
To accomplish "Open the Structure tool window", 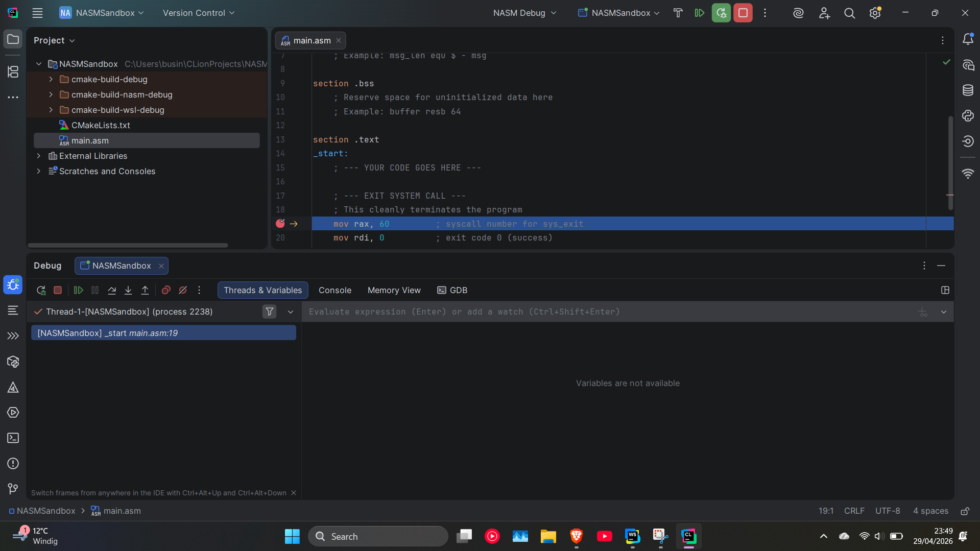I will [x=13, y=71].
